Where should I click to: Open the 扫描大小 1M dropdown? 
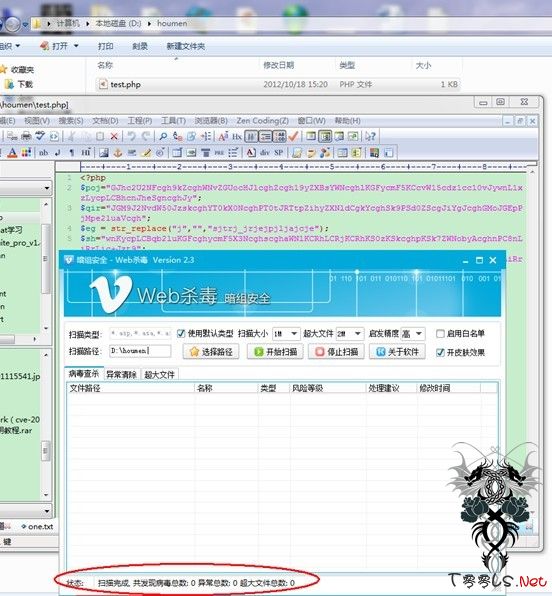pos(286,333)
